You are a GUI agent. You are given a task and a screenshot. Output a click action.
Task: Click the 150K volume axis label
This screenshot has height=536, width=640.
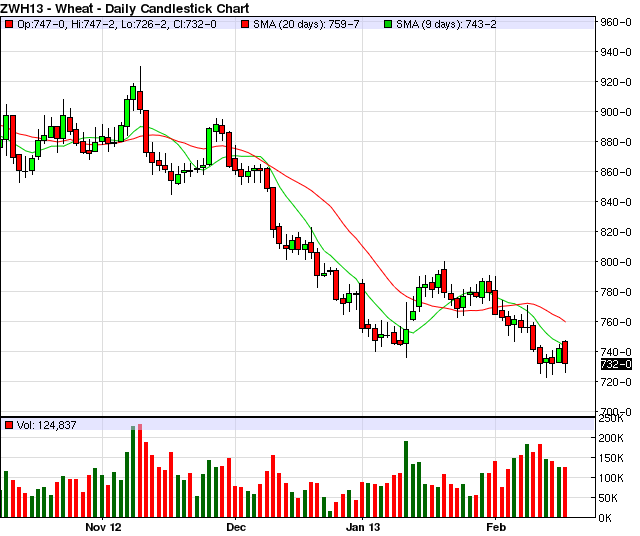click(611, 458)
